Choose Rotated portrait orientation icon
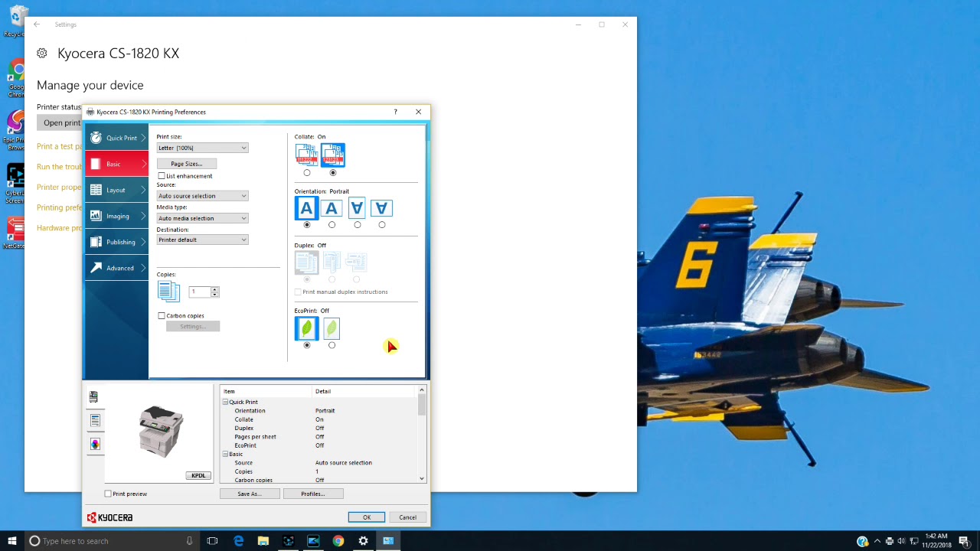Viewport: 980px width, 551px height. tap(357, 208)
